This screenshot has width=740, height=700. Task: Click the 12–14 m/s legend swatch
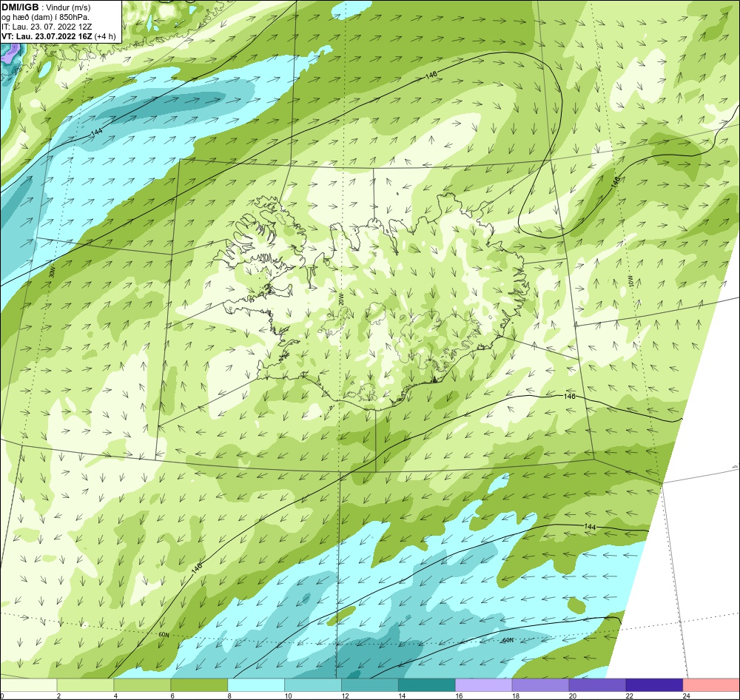[370, 685]
